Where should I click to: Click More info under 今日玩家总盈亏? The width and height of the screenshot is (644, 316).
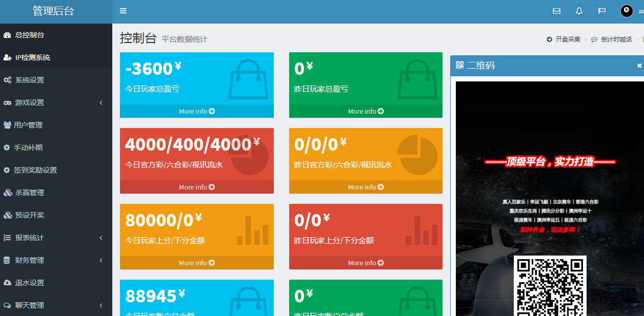coord(197,111)
